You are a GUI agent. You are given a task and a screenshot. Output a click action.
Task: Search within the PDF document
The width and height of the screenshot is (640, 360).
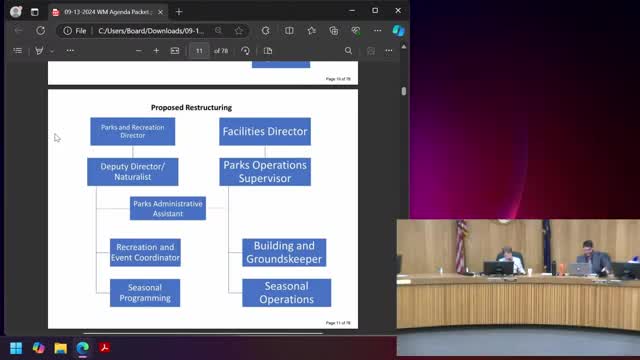pyautogui.click(x=348, y=51)
